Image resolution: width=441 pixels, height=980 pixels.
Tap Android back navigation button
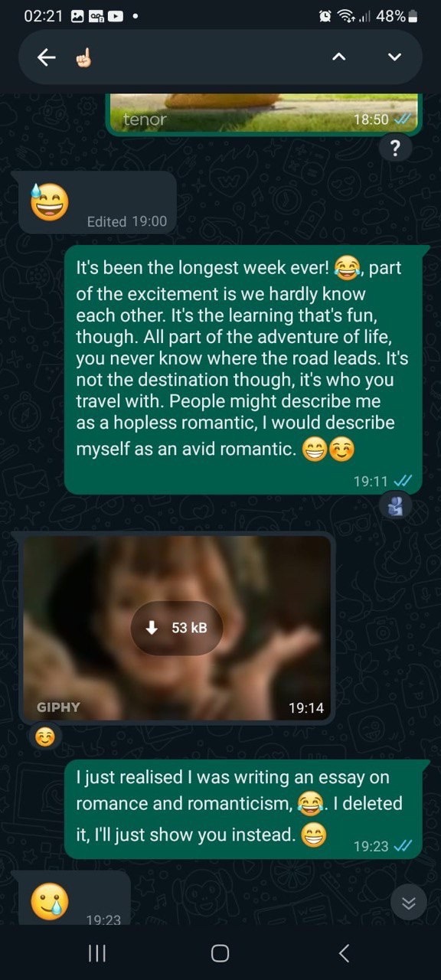pos(345,952)
